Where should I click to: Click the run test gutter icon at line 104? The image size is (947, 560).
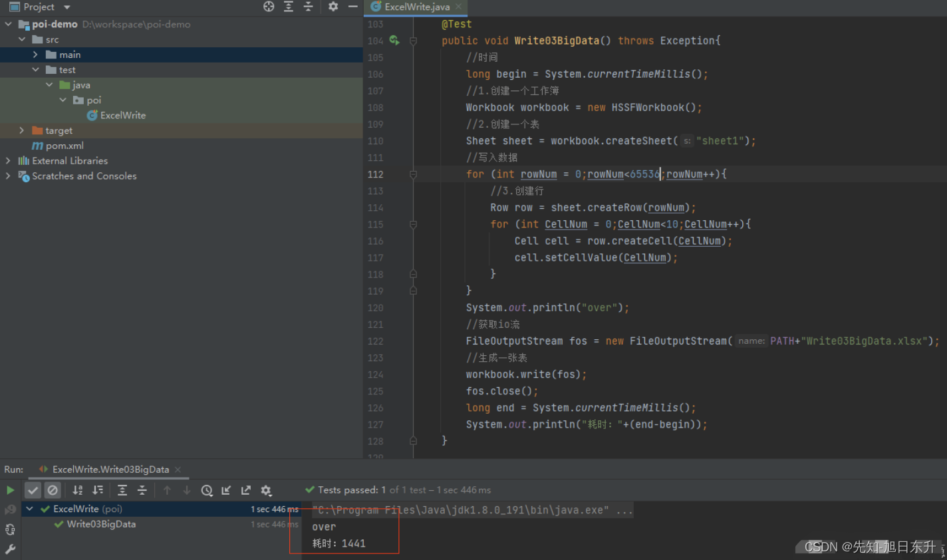[394, 41]
